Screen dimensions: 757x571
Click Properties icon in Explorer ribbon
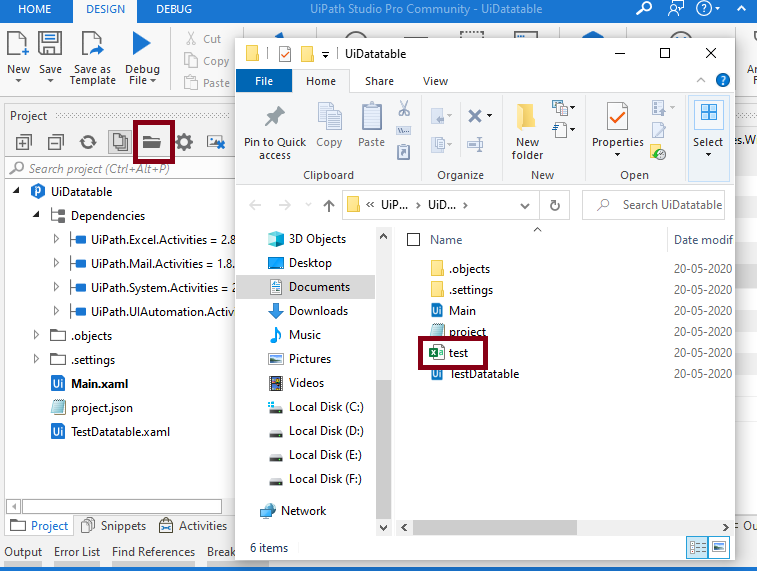pyautogui.click(x=617, y=117)
